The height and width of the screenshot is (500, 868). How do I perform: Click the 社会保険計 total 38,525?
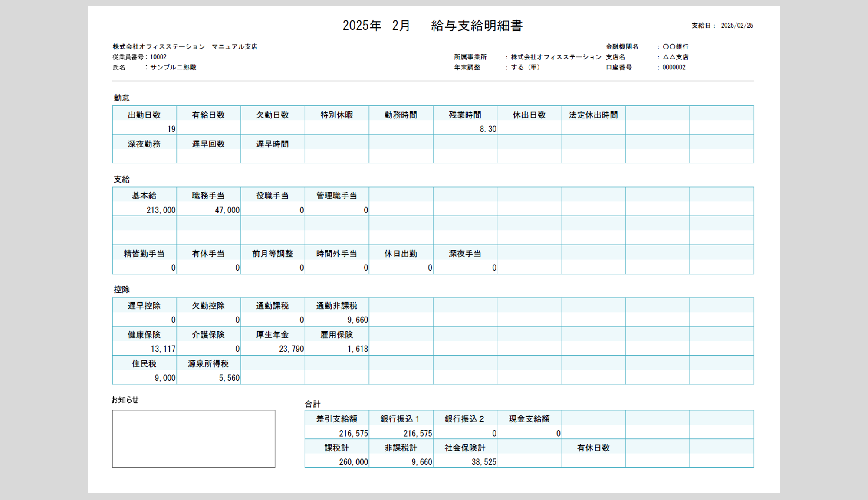[483, 462]
